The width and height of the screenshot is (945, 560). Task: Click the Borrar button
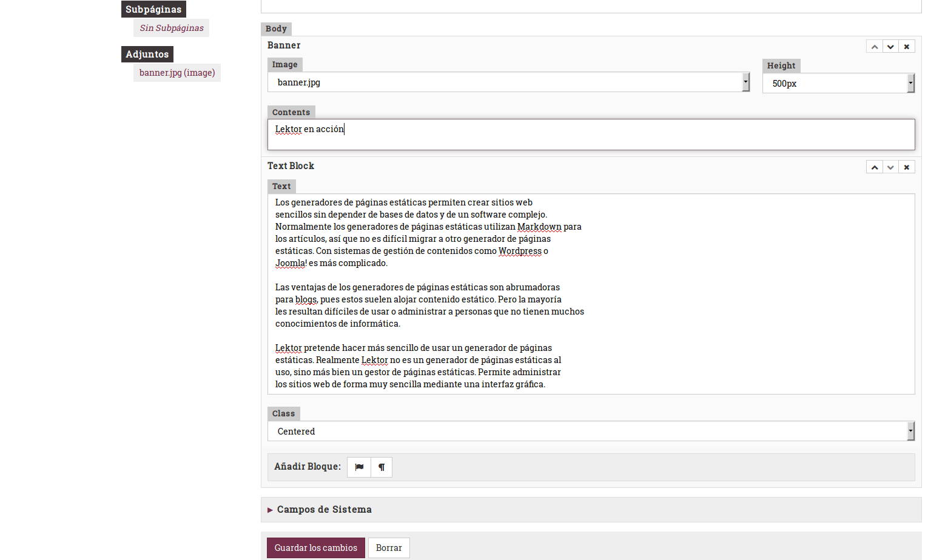tap(389, 548)
